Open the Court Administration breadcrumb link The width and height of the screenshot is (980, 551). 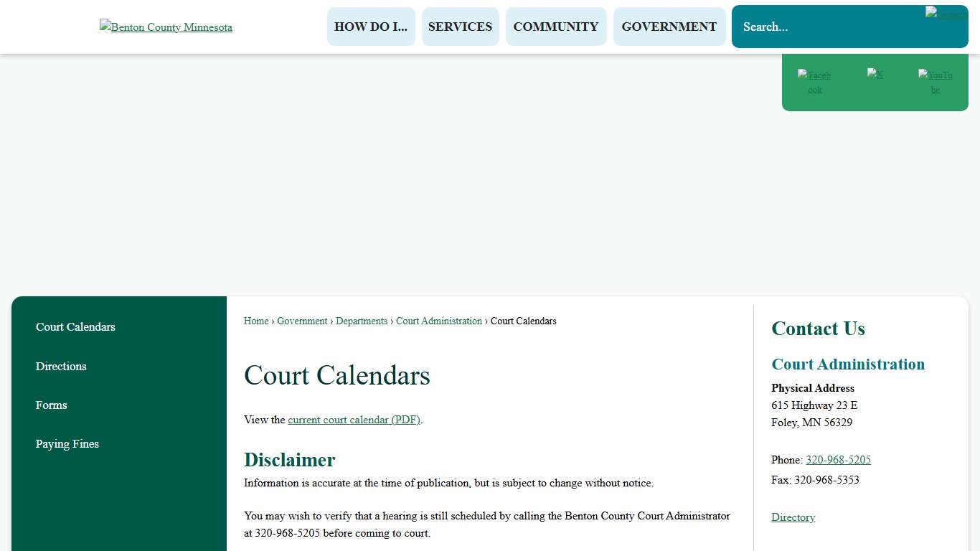tap(438, 321)
